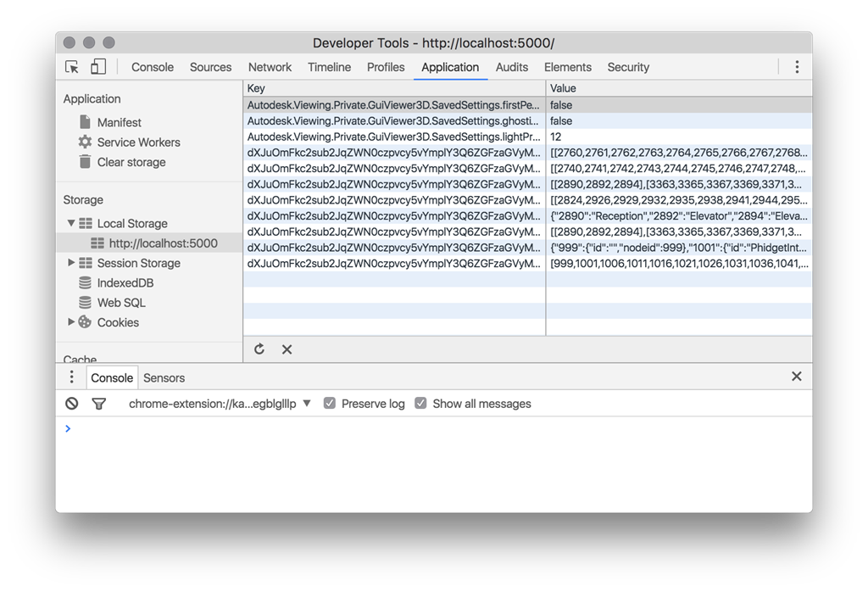Expand the Session Storage tree node

click(71, 263)
